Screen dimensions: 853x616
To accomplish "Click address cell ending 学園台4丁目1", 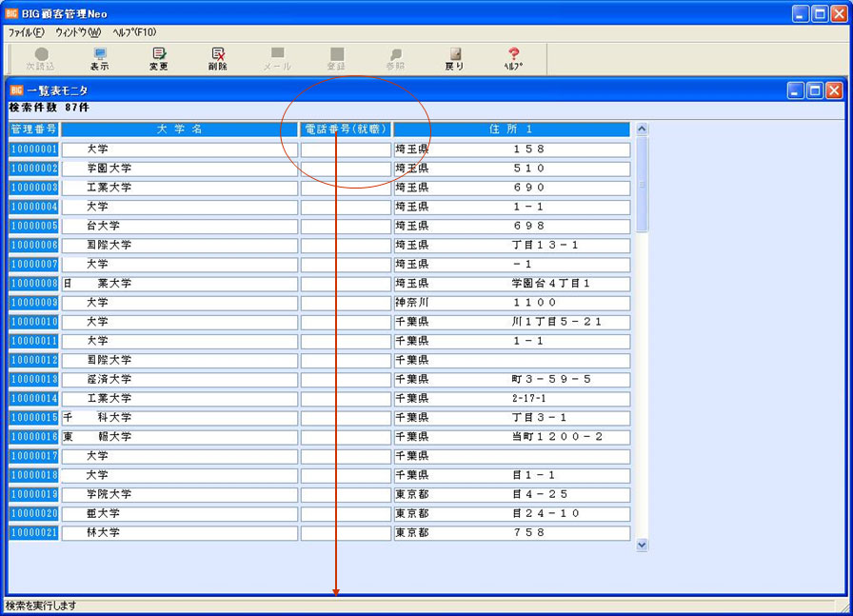I will pyautogui.click(x=512, y=284).
